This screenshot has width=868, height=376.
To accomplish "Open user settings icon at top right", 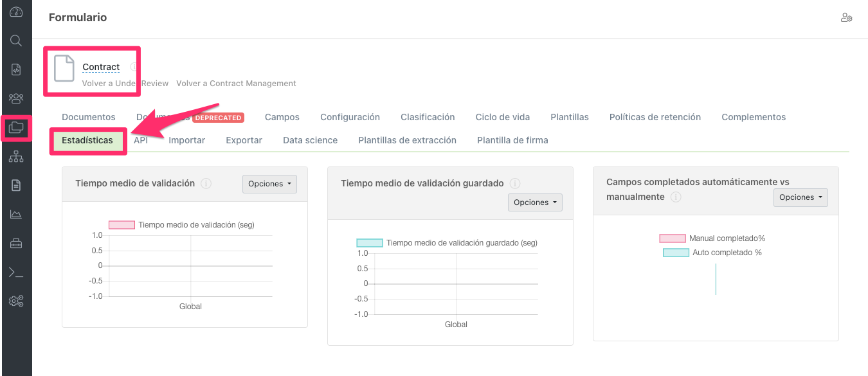I will point(846,17).
